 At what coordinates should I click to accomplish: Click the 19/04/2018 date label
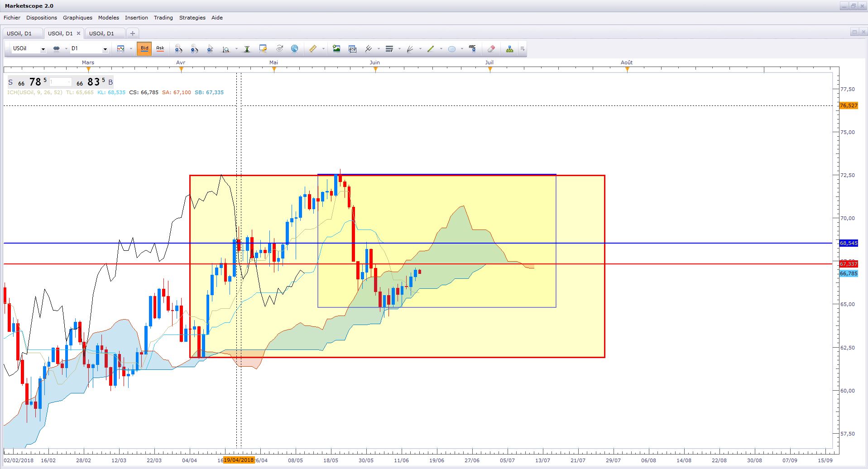coord(239,460)
